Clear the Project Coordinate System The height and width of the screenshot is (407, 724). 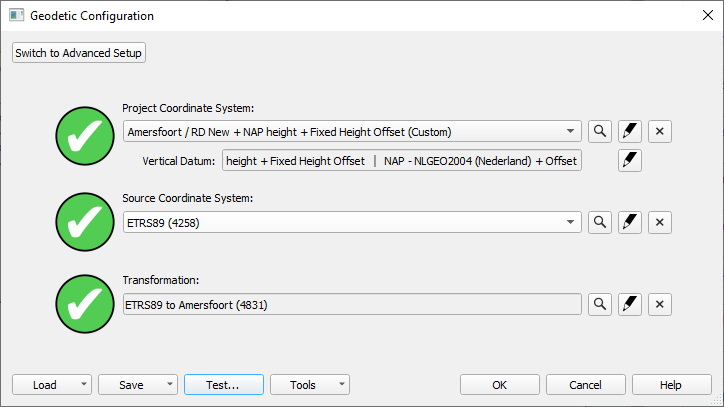pyautogui.click(x=659, y=131)
